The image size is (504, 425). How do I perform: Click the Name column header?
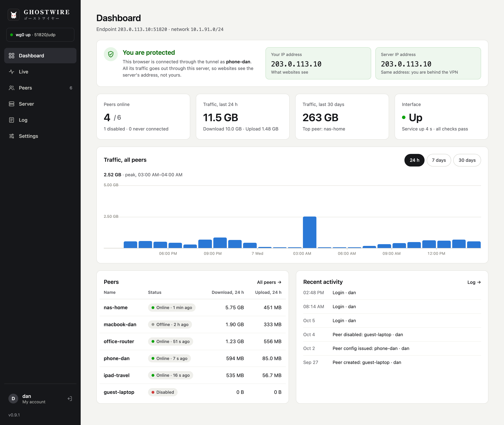[110, 292]
